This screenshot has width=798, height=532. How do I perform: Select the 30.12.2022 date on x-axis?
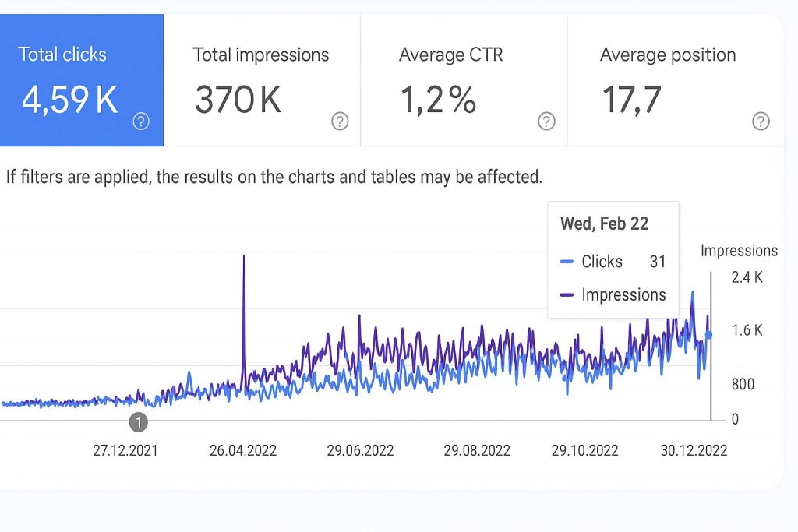(x=694, y=451)
